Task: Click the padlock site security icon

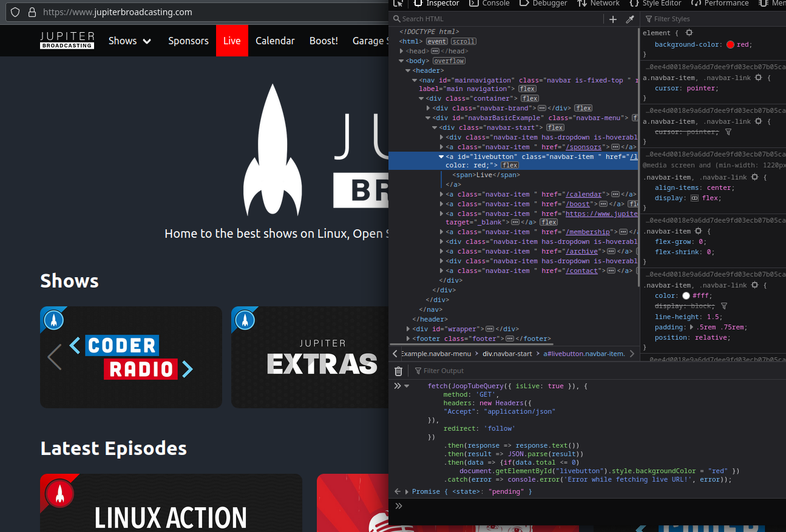Action: [32, 12]
